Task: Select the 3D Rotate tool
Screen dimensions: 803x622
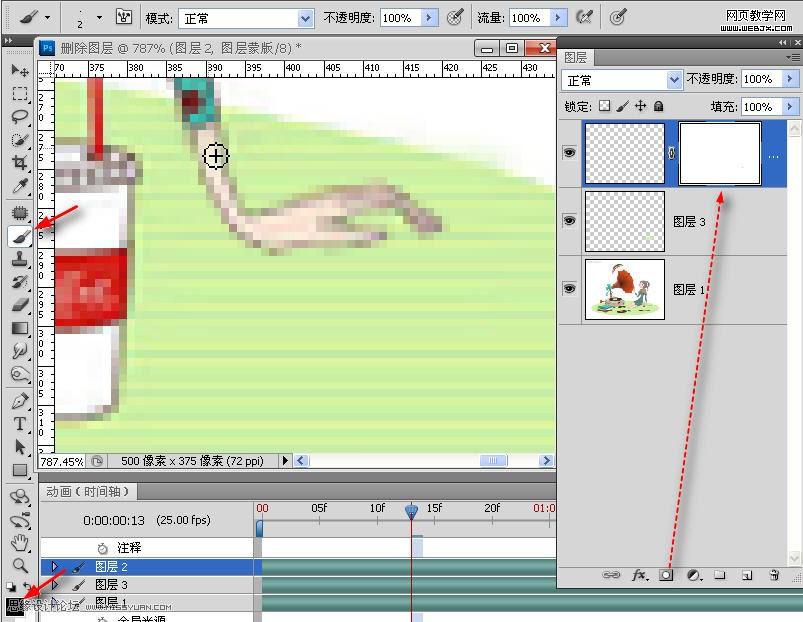Action: pos(19,497)
